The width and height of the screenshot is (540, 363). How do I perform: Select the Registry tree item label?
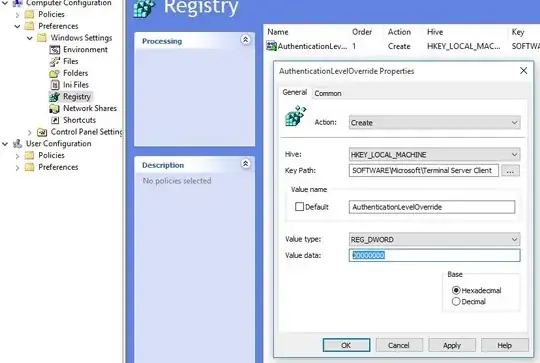(x=77, y=97)
